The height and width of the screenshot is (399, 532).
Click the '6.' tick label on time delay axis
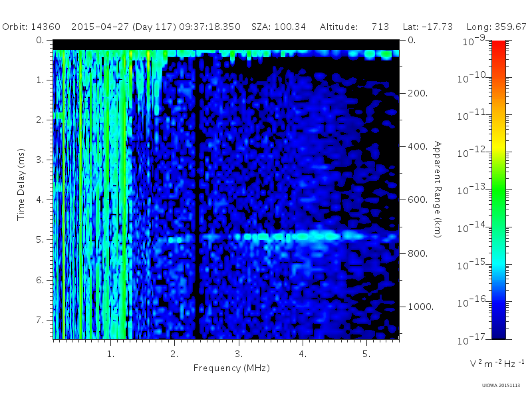40,280
